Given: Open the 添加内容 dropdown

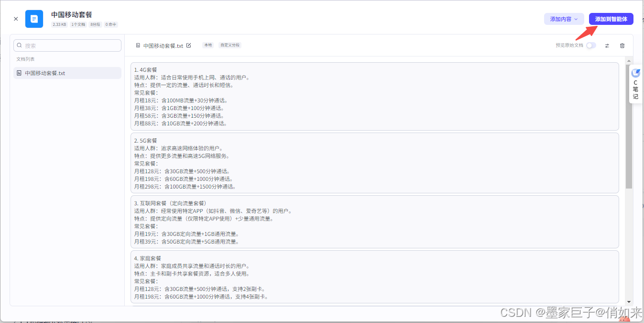Looking at the screenshot, I should click(564, 19).
